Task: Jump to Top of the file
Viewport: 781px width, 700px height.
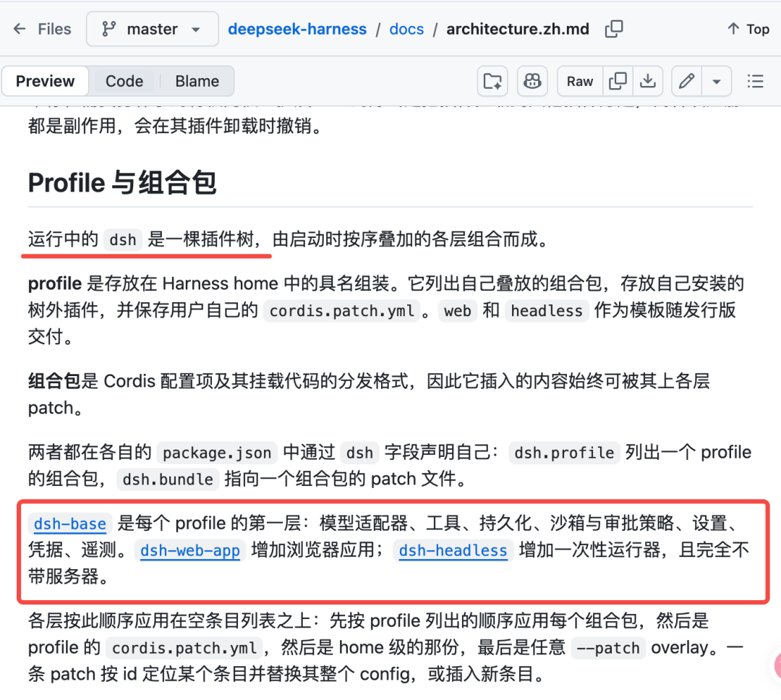Action: (748, 29)
